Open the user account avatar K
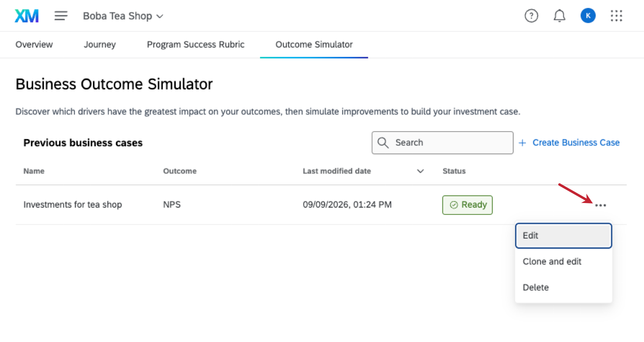The image size is (644, 342). coord(588,16)
